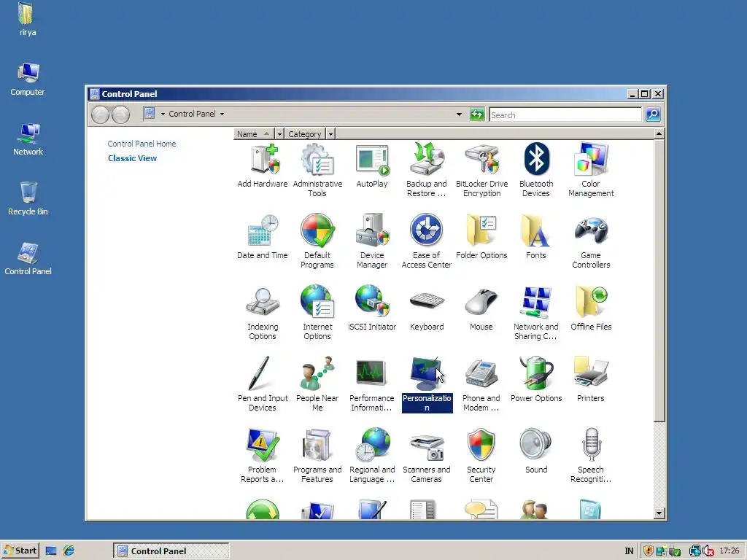Switch to Classic View link

(132, 158)
